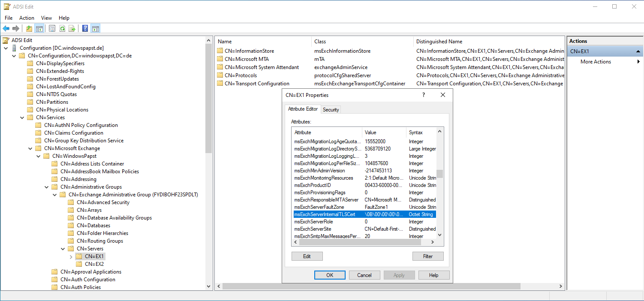Open the Properties toolbar icon
This screenshot has width=644, height=301.
tap(52, 29)
